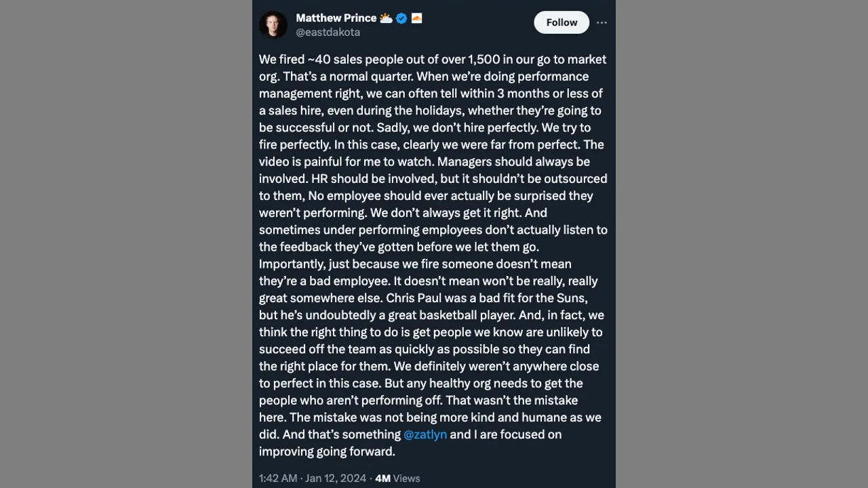This screenshot has width=868, height=488.
Task: Click the word Views in the footer
Action: [x=406, y=479]
